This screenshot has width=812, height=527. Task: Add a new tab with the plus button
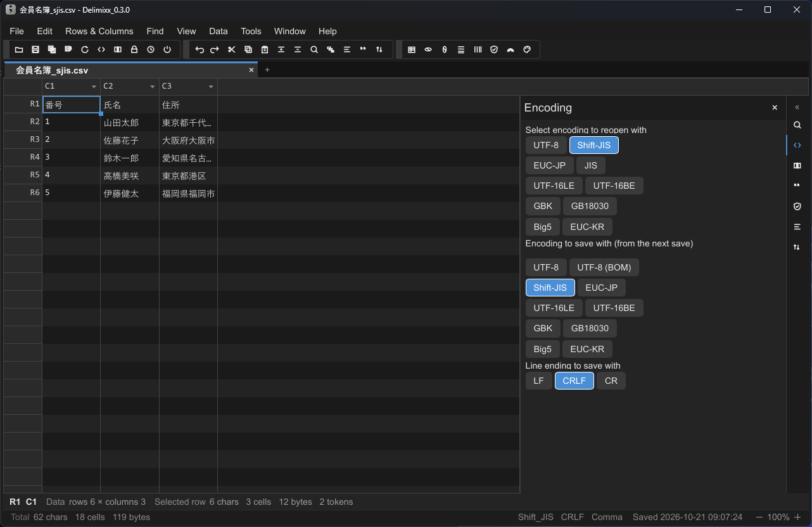click(x=267, y=70)
